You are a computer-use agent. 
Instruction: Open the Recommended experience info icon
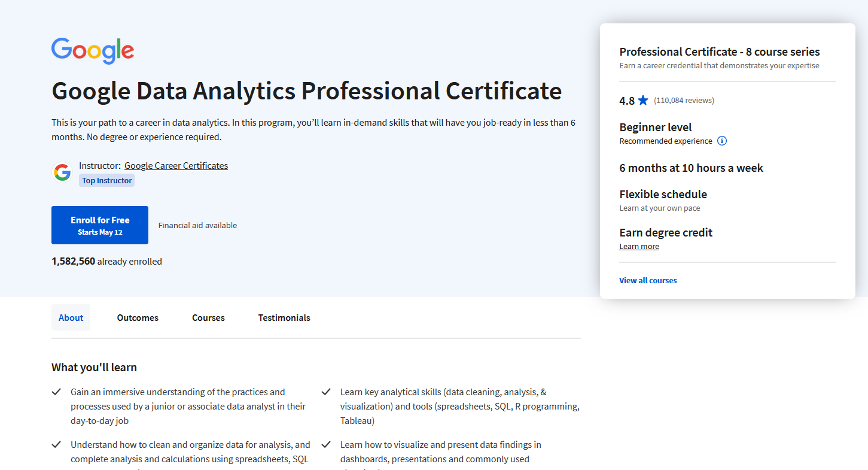tap(722, 141)
